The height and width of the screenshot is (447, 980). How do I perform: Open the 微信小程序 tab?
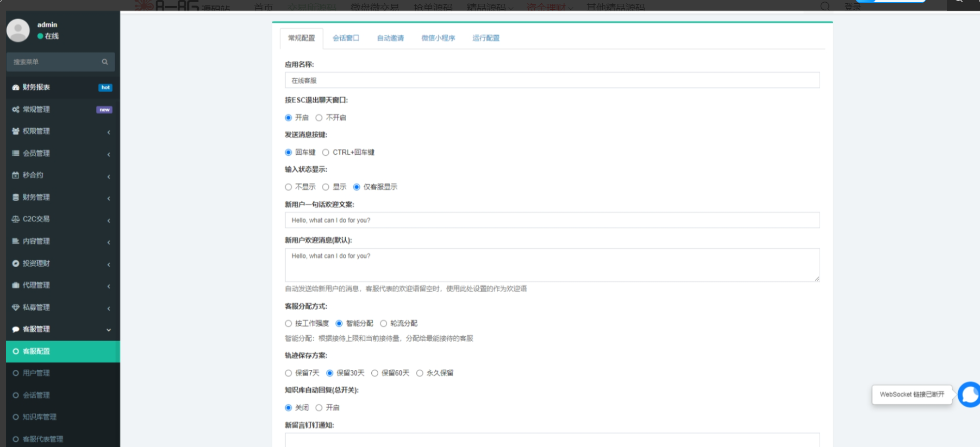(x=438, y=38)
